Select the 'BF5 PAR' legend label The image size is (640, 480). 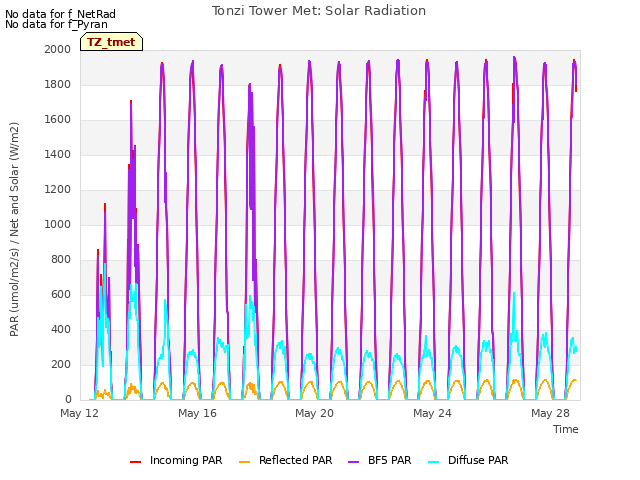pos(389,460)
